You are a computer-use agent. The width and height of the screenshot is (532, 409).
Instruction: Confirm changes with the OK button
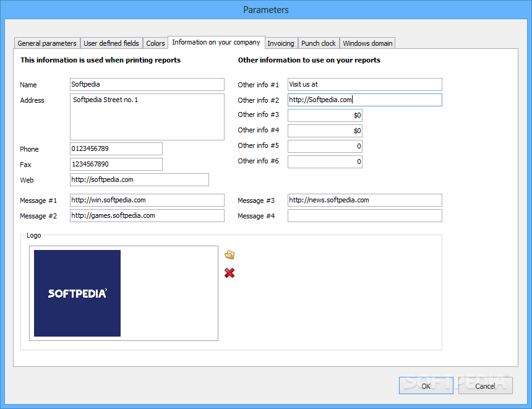(426, 385)
